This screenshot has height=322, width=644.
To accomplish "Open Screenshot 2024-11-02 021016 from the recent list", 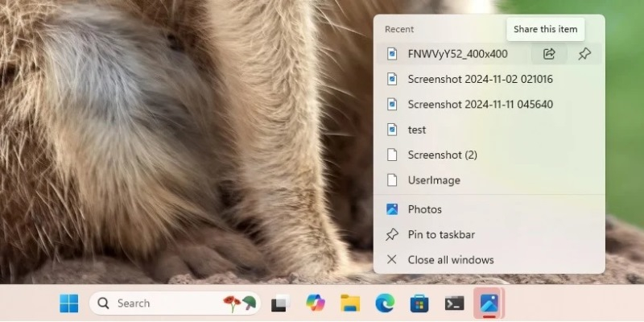I will click(480, 79).
